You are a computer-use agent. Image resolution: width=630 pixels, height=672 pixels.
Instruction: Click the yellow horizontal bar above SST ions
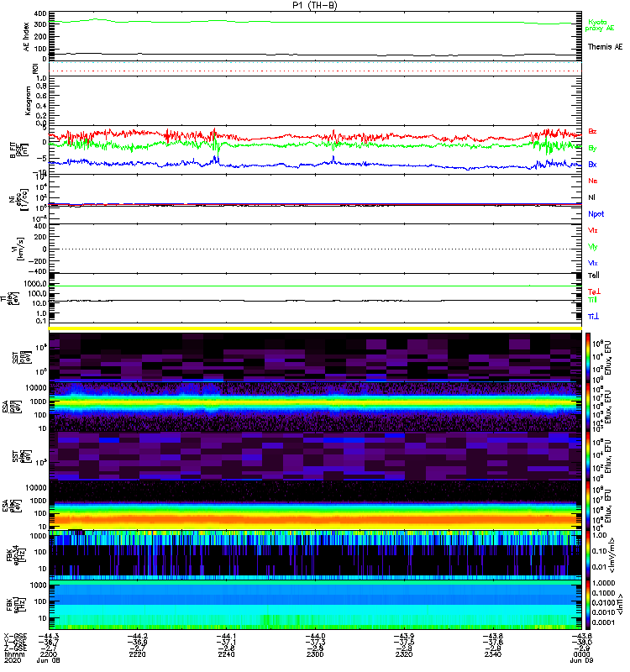(315, 328)
